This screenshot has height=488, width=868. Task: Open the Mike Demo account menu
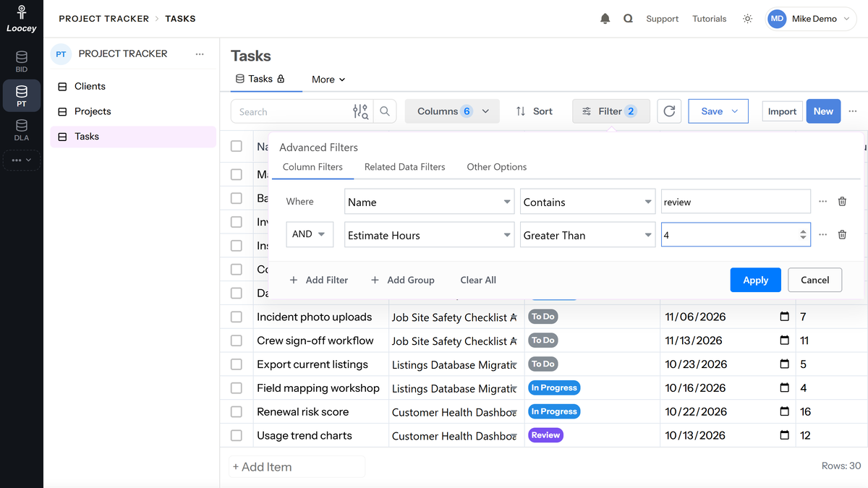pyautogui.click(x=811, y=19)
